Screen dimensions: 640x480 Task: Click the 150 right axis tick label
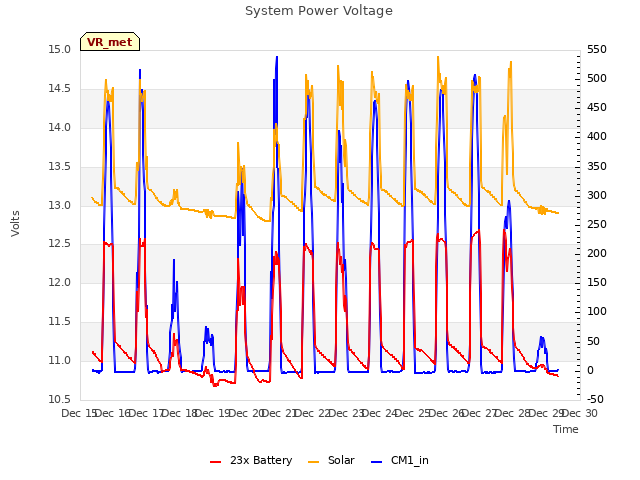tap(597, 282)
